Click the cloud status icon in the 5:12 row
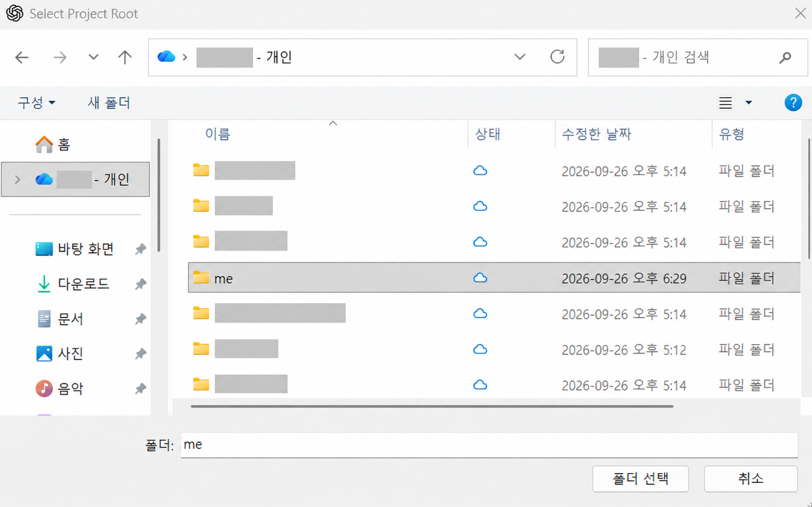Image resolution: width=812 pixels, height=507 pixels. pos(480,349)
